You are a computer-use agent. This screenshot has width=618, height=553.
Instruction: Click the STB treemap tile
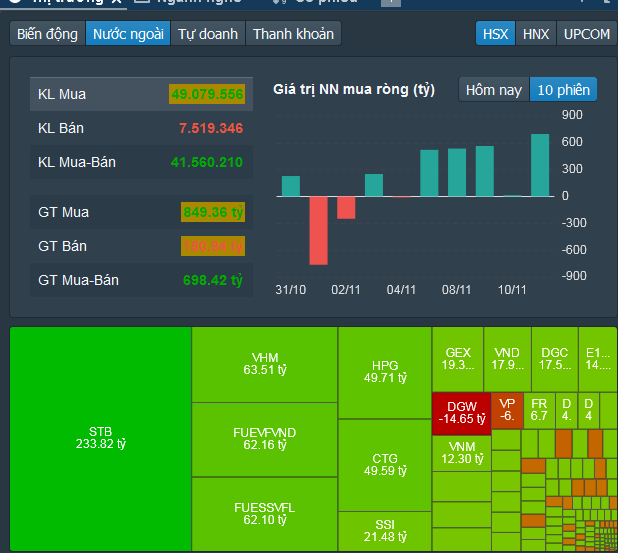click(100, 438)
